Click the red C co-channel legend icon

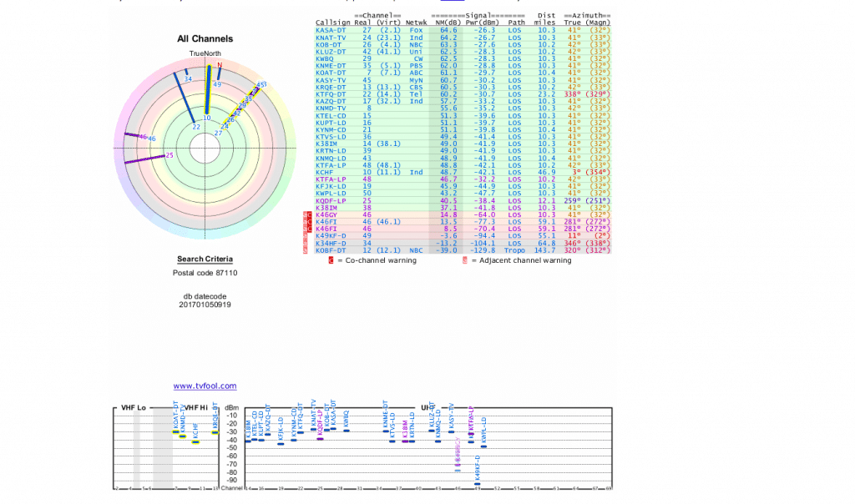(330, 260)
